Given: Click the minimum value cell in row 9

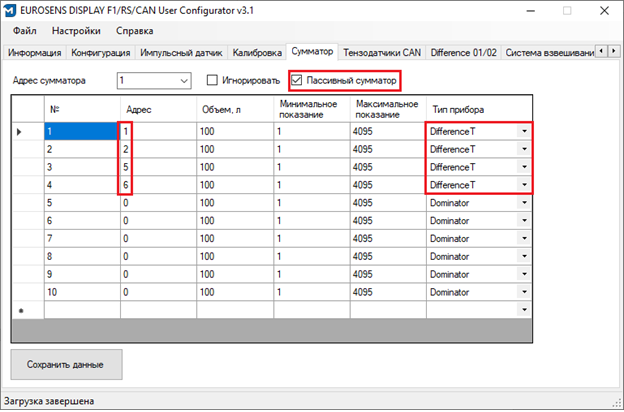Looking at the screenshot, I should [x=312, y=274].
